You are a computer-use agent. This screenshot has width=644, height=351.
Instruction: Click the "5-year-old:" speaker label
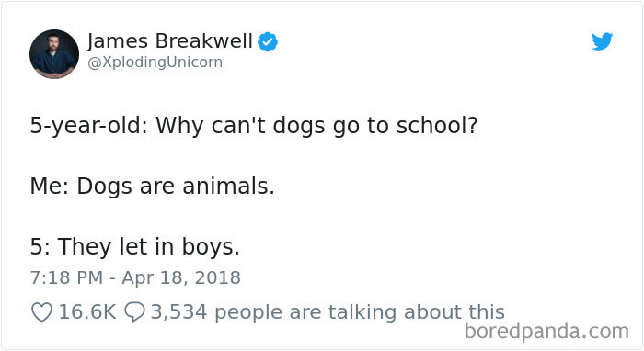(88, 126)
